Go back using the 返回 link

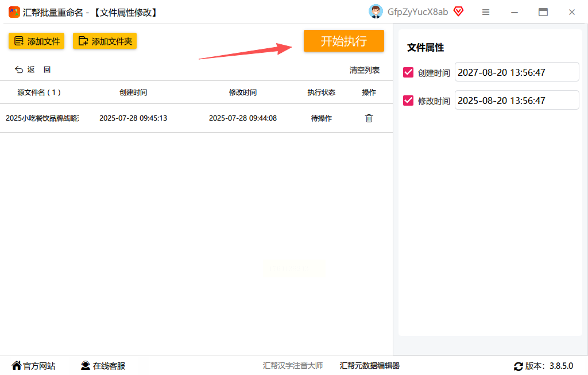coord(33,69)
